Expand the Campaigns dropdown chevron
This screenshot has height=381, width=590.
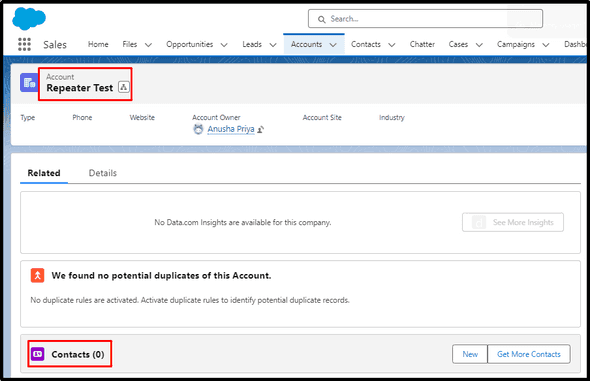pyautogui.click(x=546, y=45)
